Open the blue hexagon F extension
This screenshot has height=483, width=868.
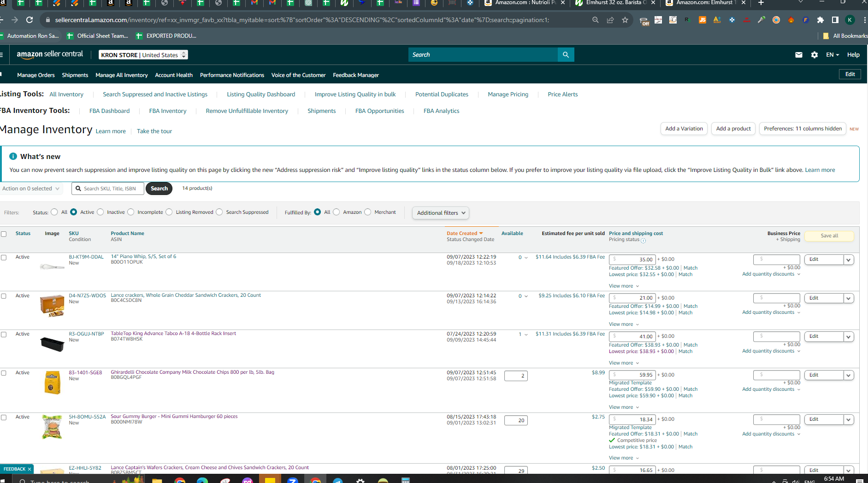806,20
